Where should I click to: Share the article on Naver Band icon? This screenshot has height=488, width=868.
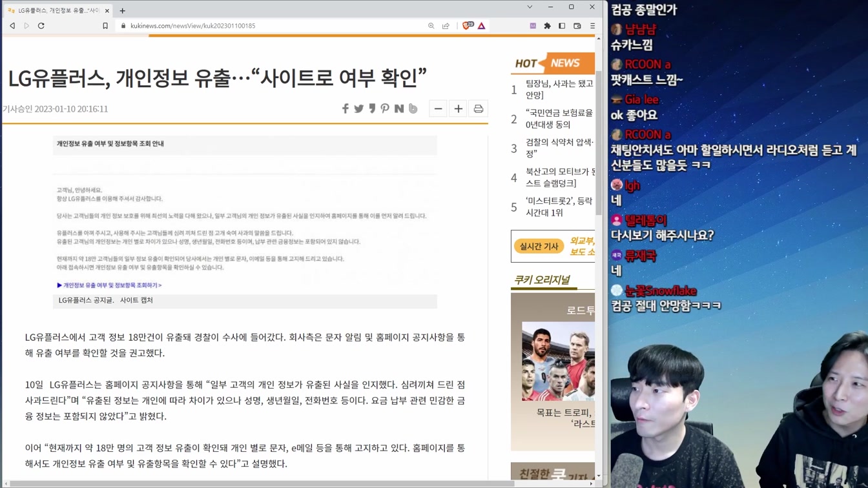tap(413, 108)
